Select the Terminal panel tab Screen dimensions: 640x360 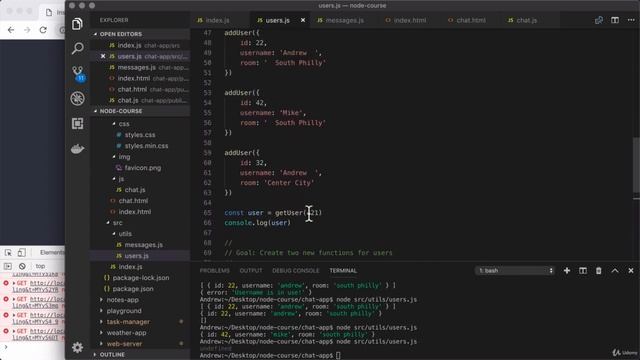pos(343,271)
